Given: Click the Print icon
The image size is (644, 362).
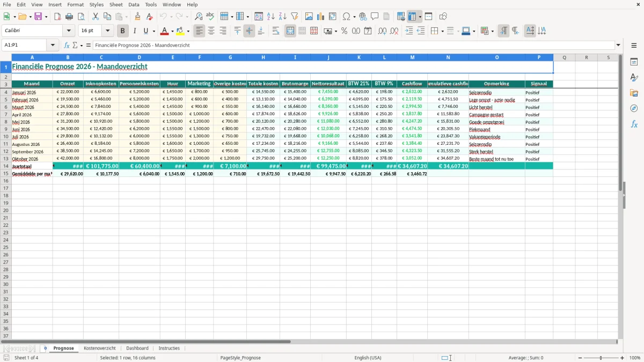Looking at the screenshot, I should coord(69,17).
